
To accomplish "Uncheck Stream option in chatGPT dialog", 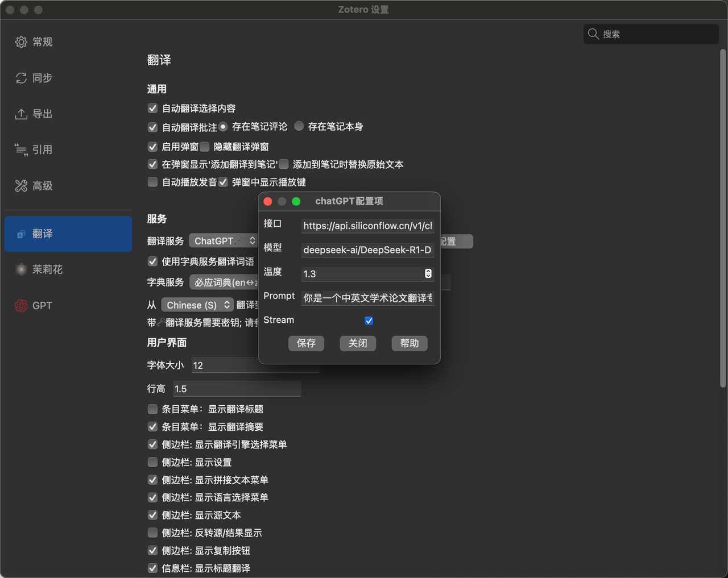I will [x=369, y=321].
